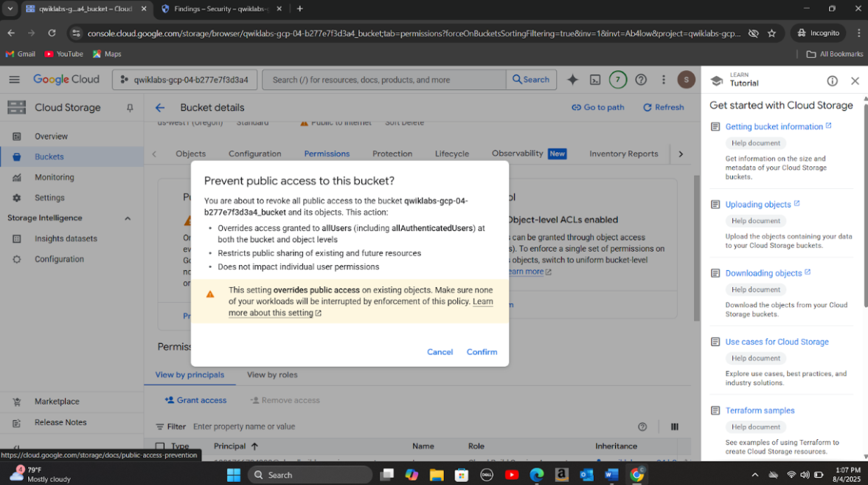Image resolution: width=868 pixels, height=485 pixels.
Task: Close the Tutorial panel
Action: click(855, 81)
